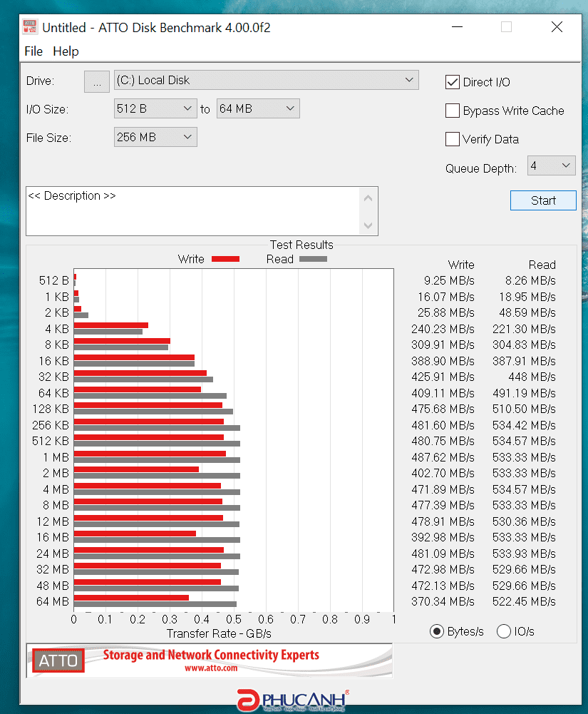Open the I/O Size start dropdown 512 B
The height and width of the screenshot is (714, 588).
[x=155, y=109]
